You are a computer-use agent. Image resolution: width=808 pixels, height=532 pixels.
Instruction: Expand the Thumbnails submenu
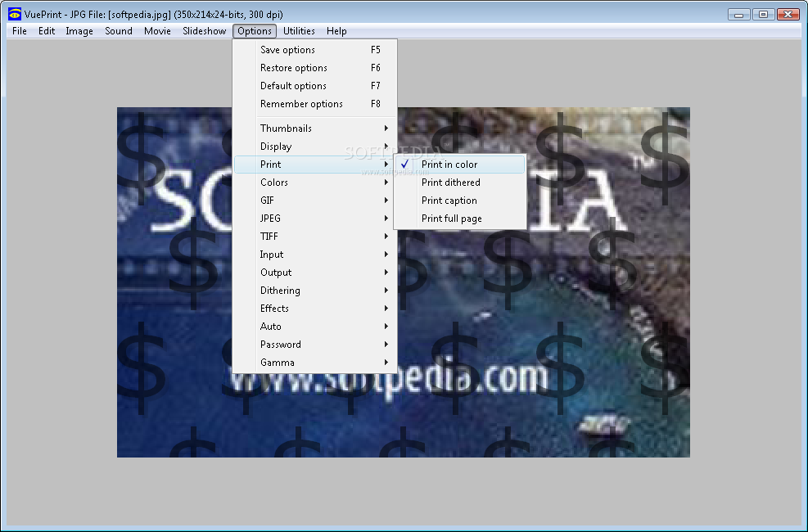pos(315,128)
